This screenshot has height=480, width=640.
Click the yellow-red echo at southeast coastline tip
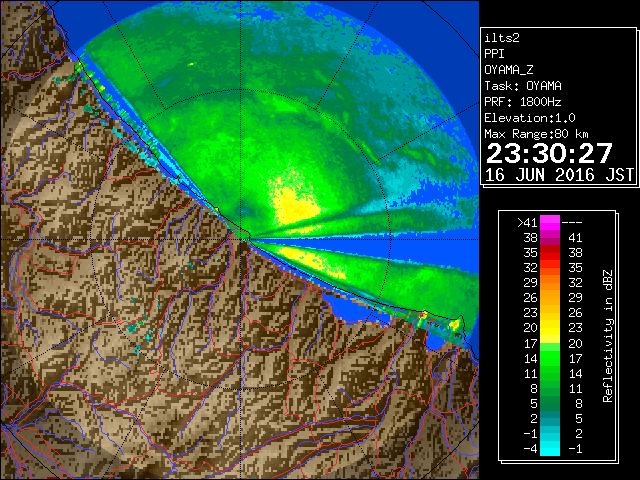454,324
